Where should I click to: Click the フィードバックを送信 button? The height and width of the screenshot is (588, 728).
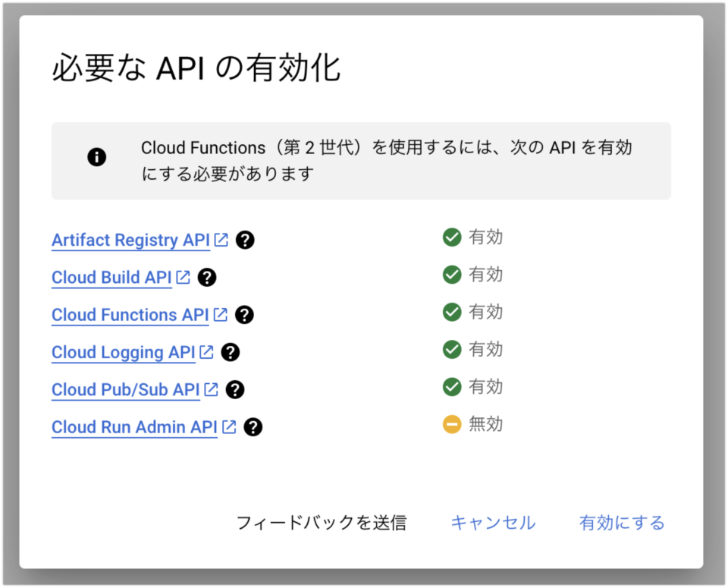click(x=322, y=523)
